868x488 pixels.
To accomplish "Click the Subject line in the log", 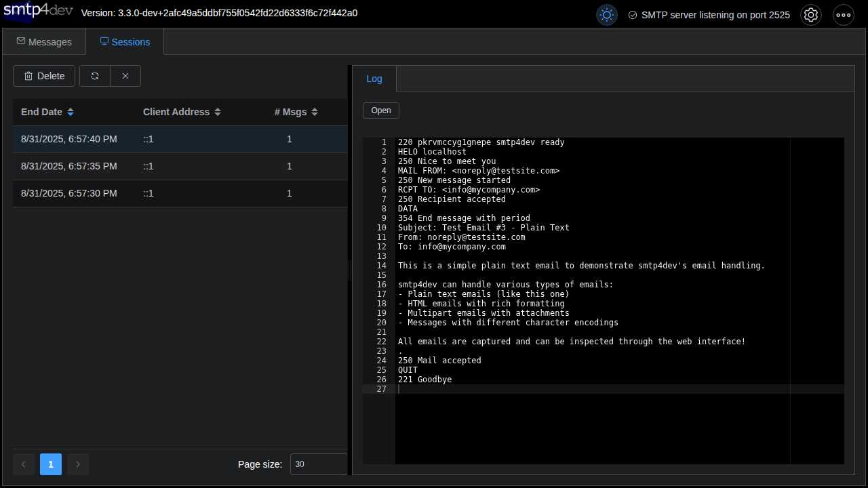I will pyautogui.click(x=484, y=228).
